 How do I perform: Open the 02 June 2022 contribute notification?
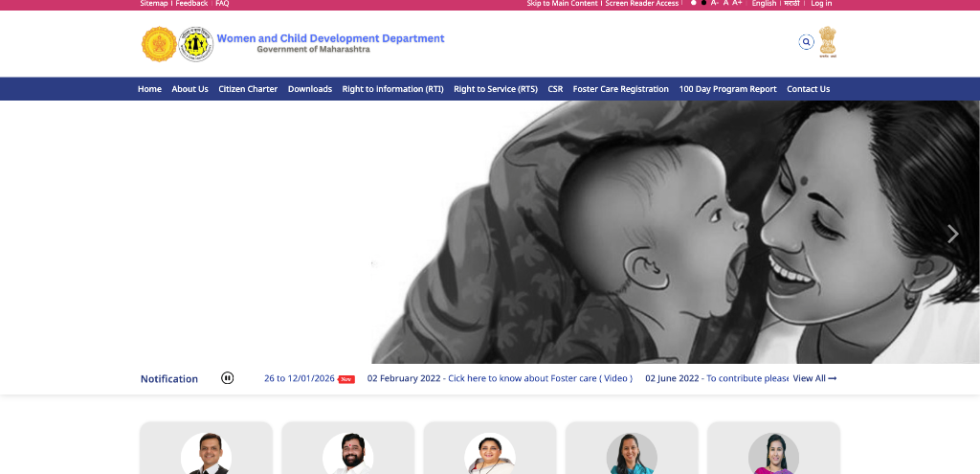pos(716,378)
